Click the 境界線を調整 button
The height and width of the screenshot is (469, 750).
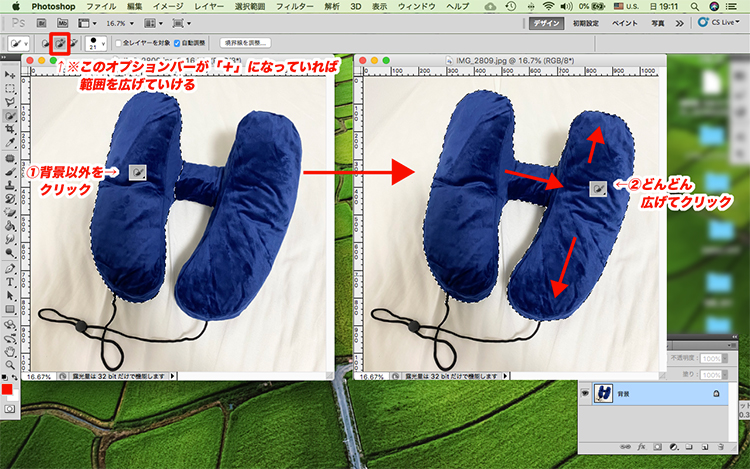coord(243,44)
